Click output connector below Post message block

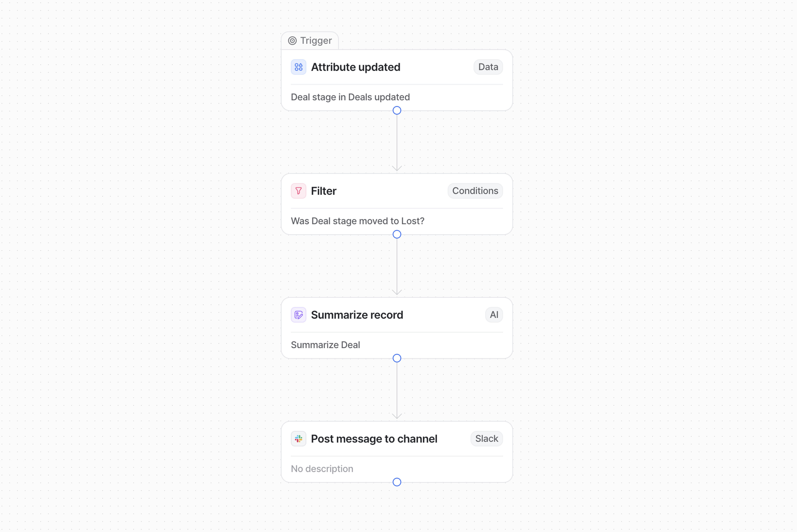coord(397,482)
